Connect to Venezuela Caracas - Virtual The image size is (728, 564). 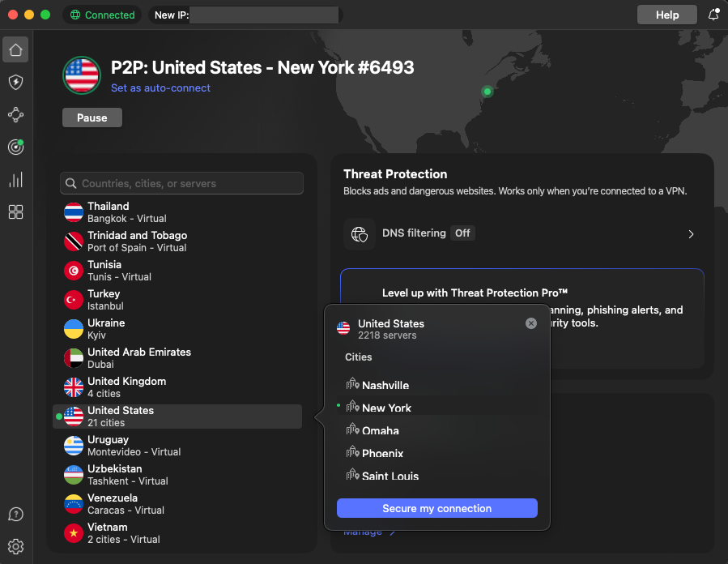point(177,504)
